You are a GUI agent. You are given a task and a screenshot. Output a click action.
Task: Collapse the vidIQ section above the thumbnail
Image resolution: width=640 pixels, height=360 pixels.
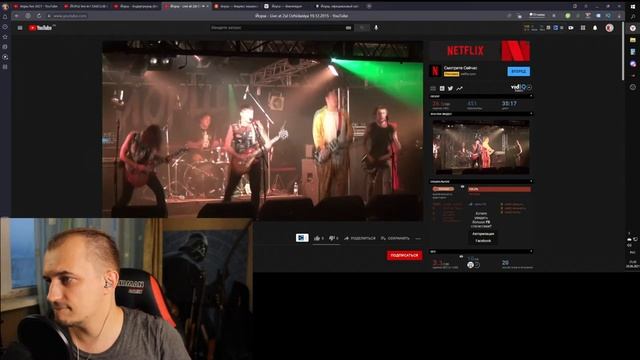[531, 114]
